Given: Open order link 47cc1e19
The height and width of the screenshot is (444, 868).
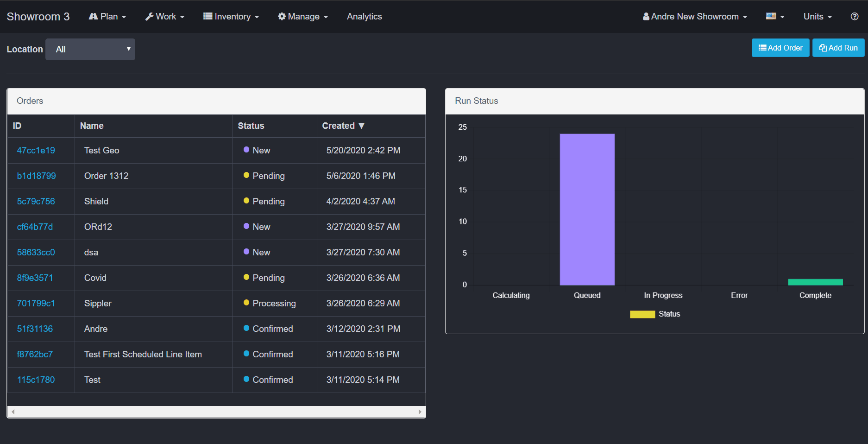Looking at the screenshot, I should [x=36, y=150].
